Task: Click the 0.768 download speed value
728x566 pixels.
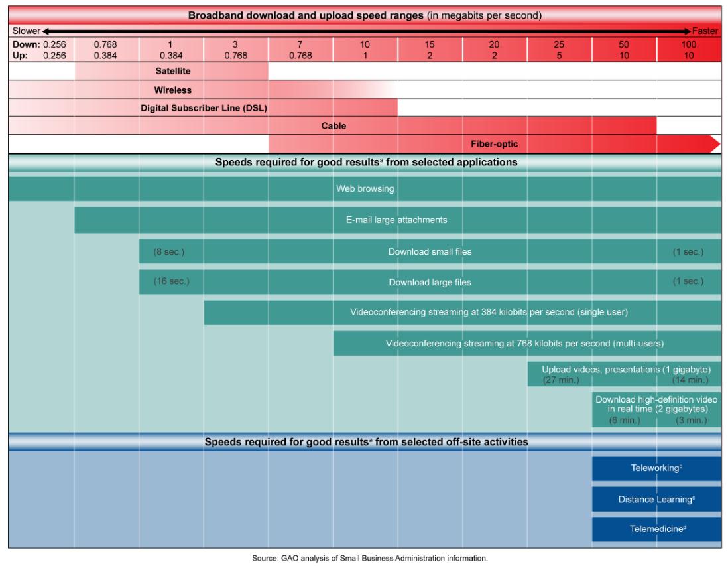Action: click(x=105, y=44)
